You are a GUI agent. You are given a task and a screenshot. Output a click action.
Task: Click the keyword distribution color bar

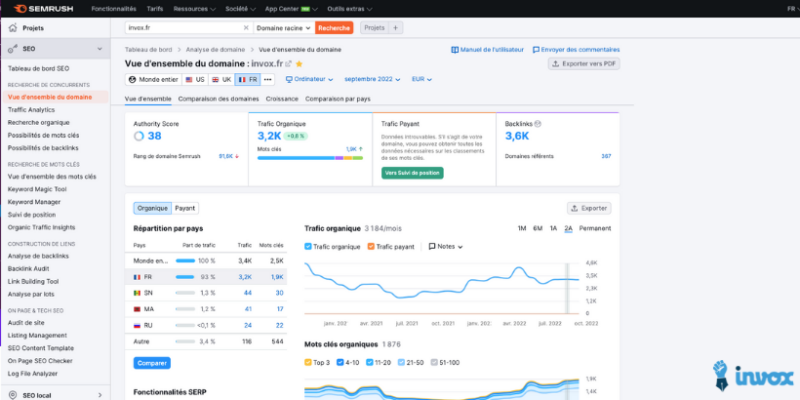click(310, 158)
